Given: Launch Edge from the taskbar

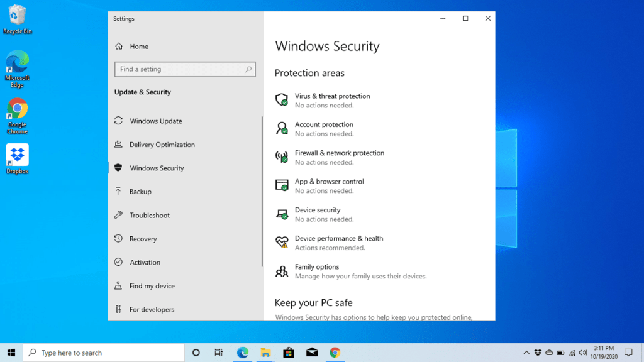Looking at the screenshot, I should 243,353.
